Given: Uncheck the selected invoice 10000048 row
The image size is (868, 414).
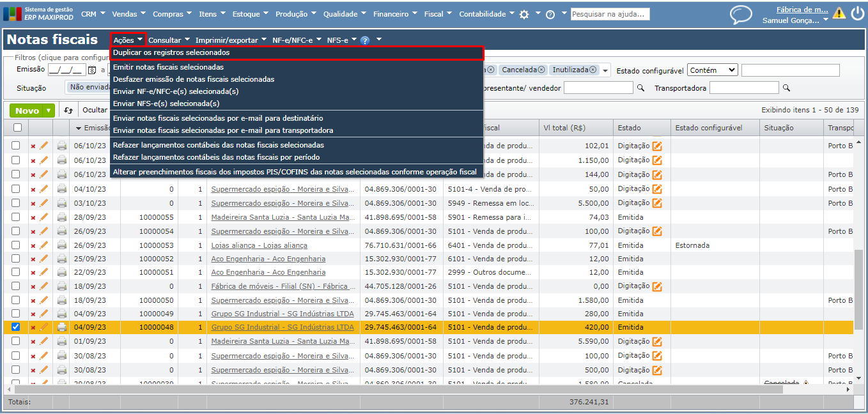Looking at the screenshot, I should click(x=16, y=327).
